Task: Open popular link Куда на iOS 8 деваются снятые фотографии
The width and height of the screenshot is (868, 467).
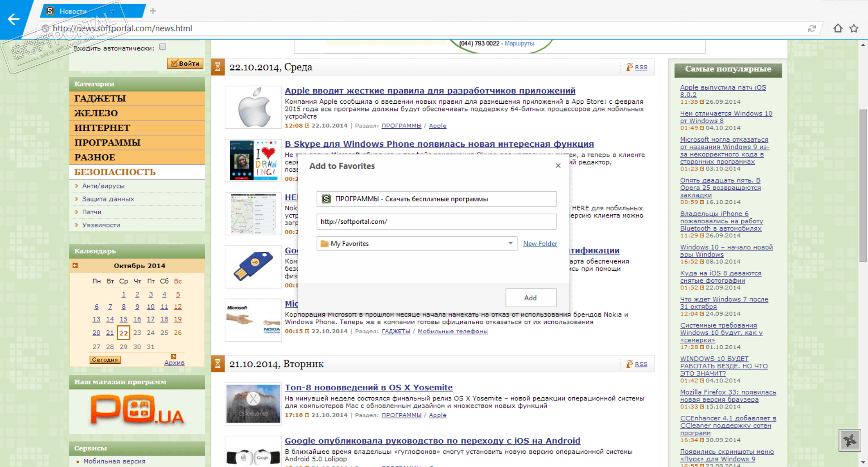Action: click(x=720, y=277)
